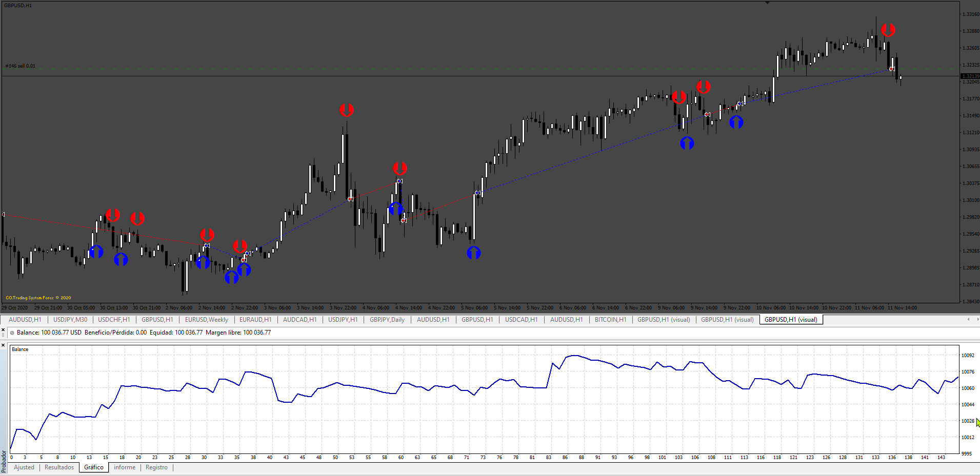This screenshot has width=980, height=476.
Task: Close the Probador strategy tester panel
Action: [4, 345]
